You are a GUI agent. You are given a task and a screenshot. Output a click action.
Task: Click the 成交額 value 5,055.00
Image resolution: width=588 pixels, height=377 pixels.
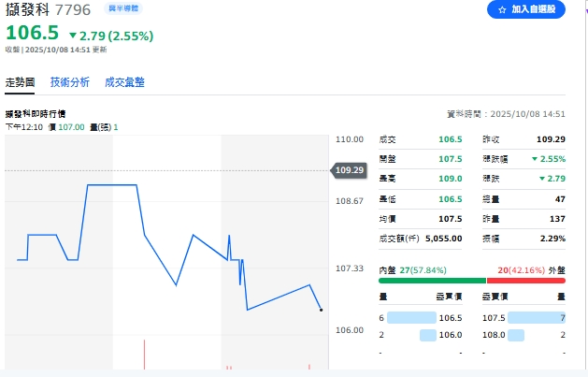(x=444, y=239)
